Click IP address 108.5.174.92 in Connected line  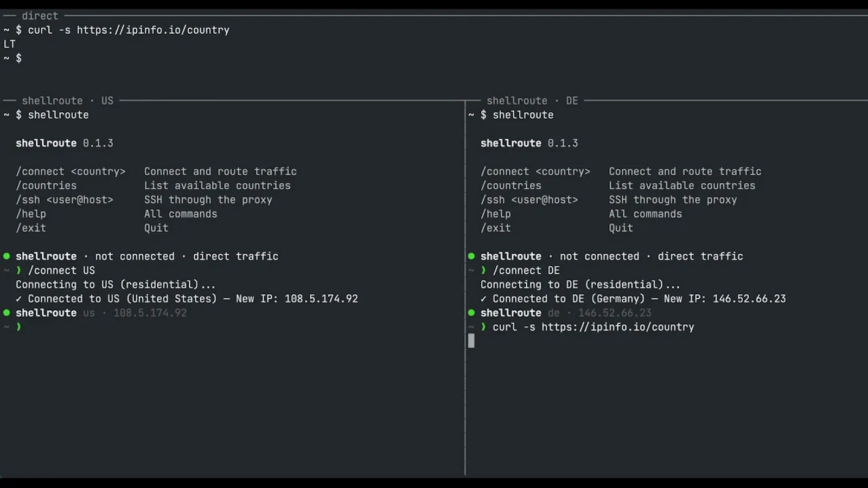tap(321, 298)
